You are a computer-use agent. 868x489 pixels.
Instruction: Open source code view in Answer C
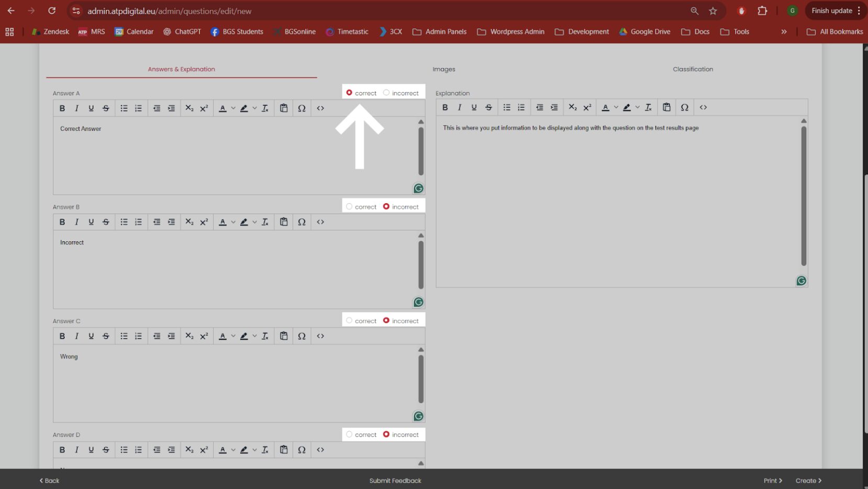320,336
